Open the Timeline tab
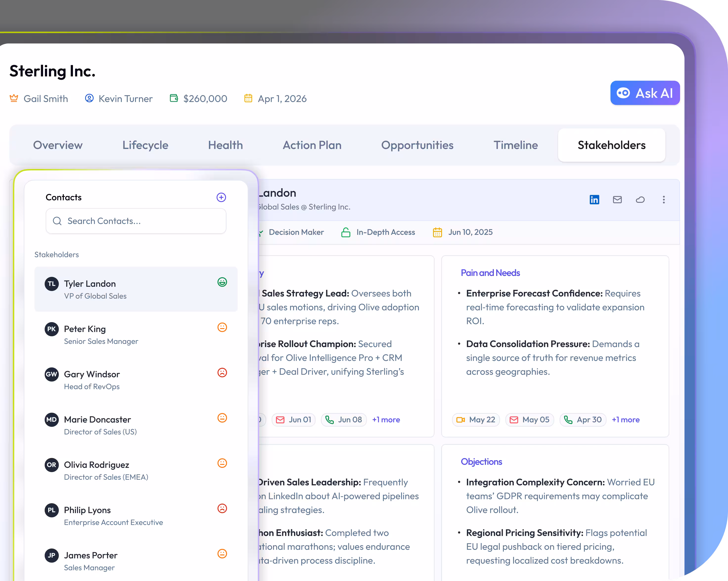The image size is (728, 581). coord(516,145)
